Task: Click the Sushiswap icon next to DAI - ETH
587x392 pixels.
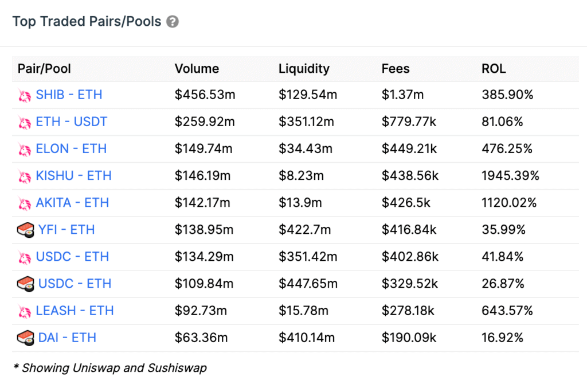Action: 25,338
